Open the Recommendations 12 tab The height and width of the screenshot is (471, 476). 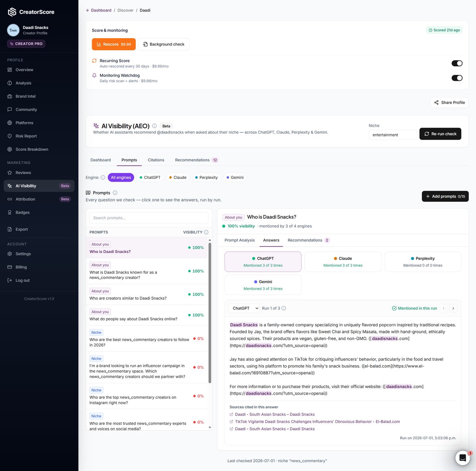[x=196, y=160]
